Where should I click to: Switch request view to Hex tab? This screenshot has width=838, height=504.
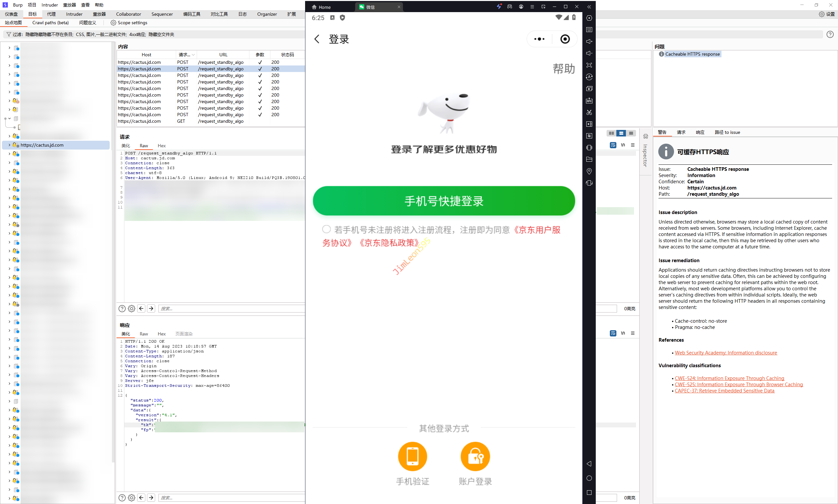tap(161, 146)
